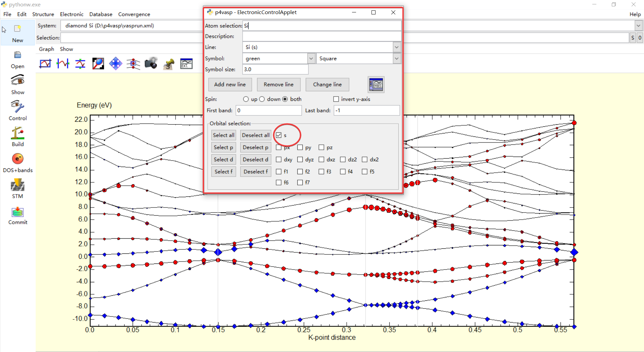Viewport: 644px width, 352px height.
Task: Click the camera export graph icon
Action: tap(151, 63)
